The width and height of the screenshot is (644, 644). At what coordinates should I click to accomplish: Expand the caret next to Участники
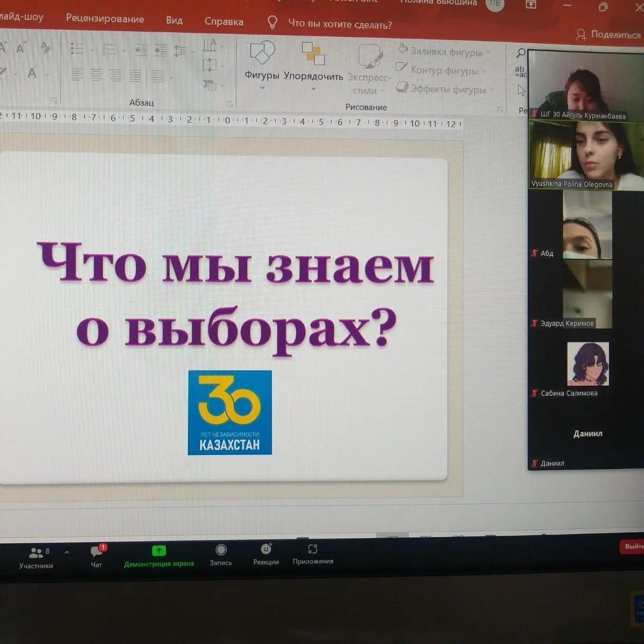pos(67,553)
